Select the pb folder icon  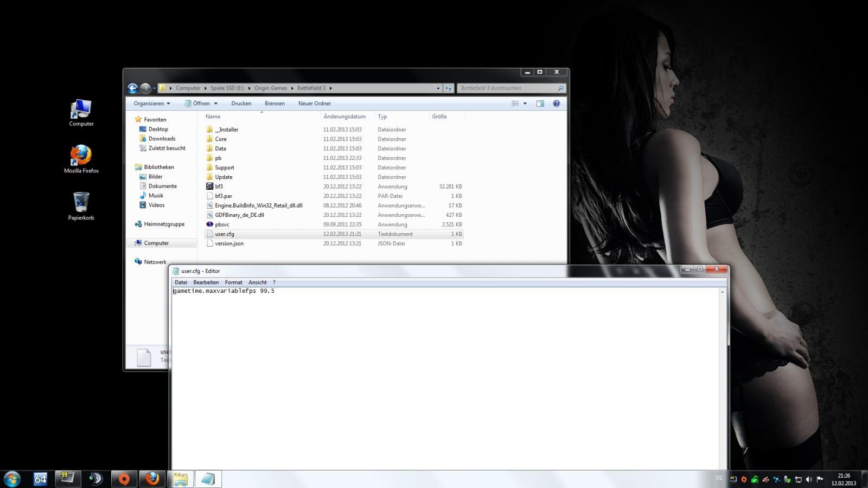pyautogui.click(x=209, y=158)
